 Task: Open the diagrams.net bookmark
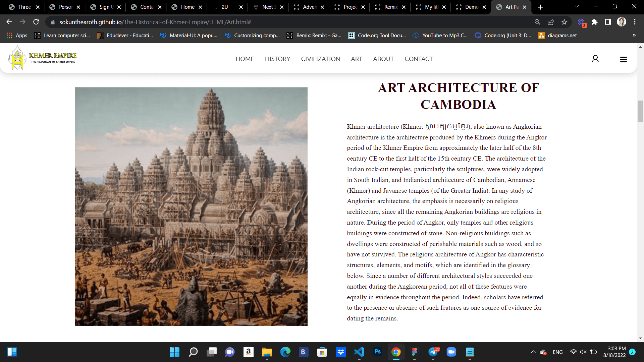click(x=557, y=35)
